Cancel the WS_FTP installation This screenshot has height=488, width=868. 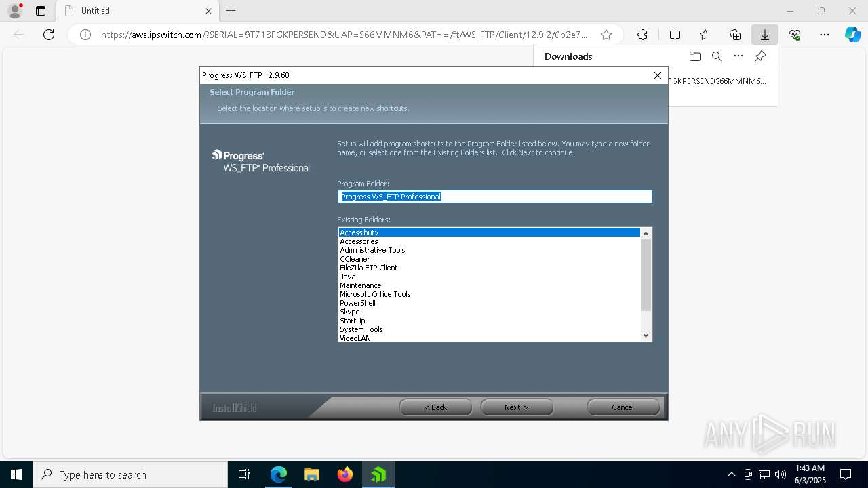(x=623, y=407)
